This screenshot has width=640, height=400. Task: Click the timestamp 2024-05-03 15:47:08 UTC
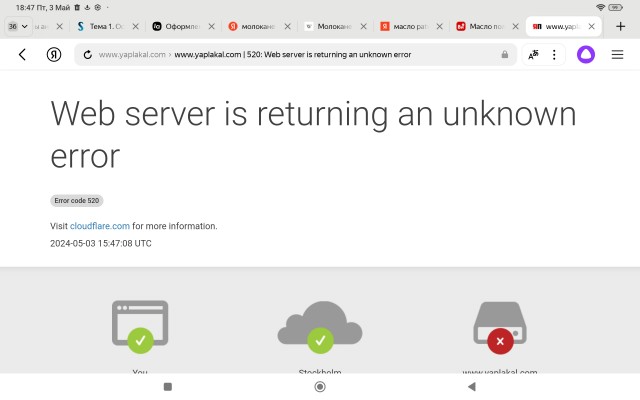pyautogui.click(x=101, y=244)
